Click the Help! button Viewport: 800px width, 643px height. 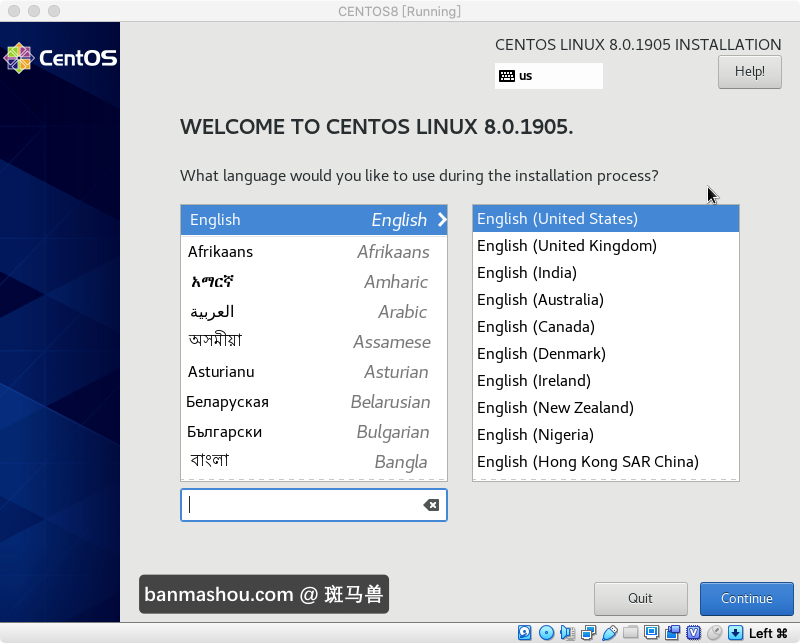pyautogui.click(x=749, y=71)
